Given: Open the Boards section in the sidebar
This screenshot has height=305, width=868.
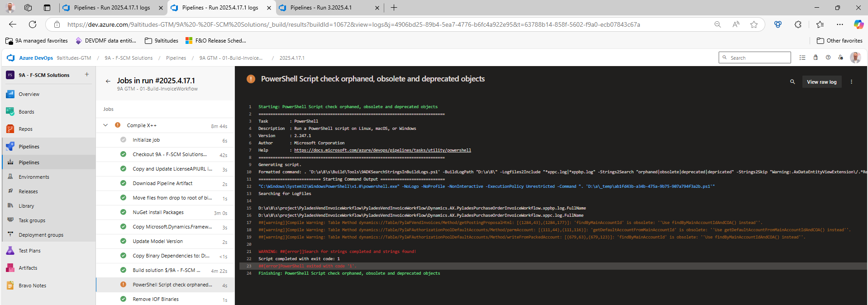Looking at the screenshot, I should [26, 112].
